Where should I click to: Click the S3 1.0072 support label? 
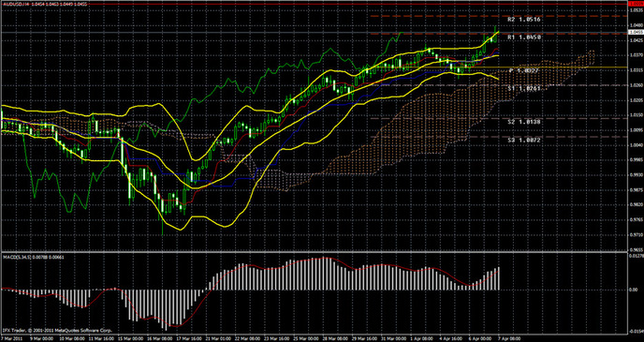[523, 141]
